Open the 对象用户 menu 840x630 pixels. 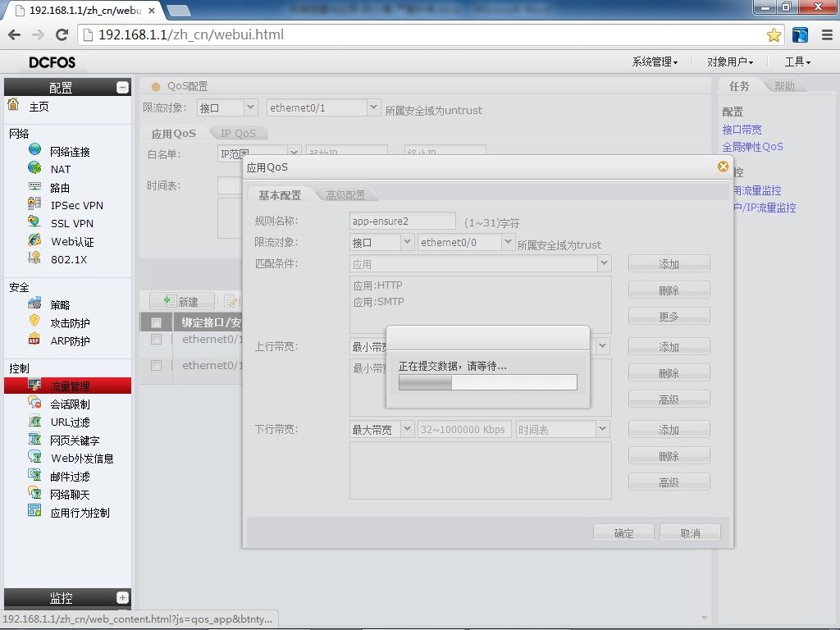(729, 62)
